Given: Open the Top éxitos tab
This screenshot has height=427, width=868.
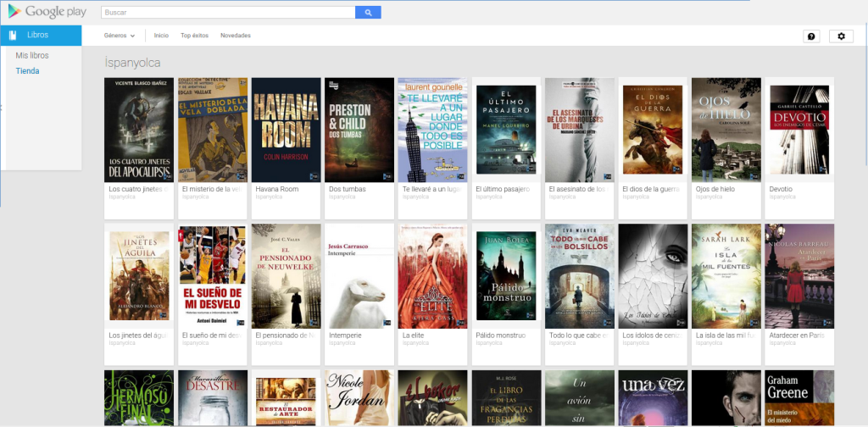Looking at the screenshot, I should (194, 36).
